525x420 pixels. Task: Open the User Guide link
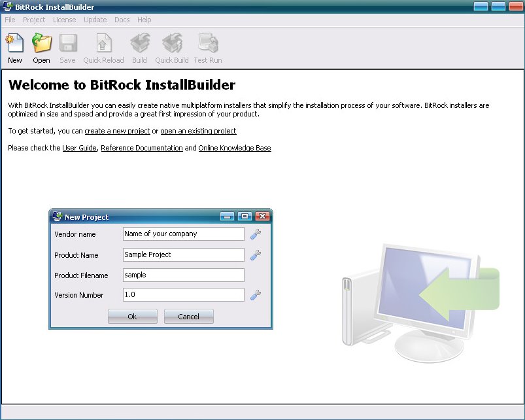click(x=79, y=148)
